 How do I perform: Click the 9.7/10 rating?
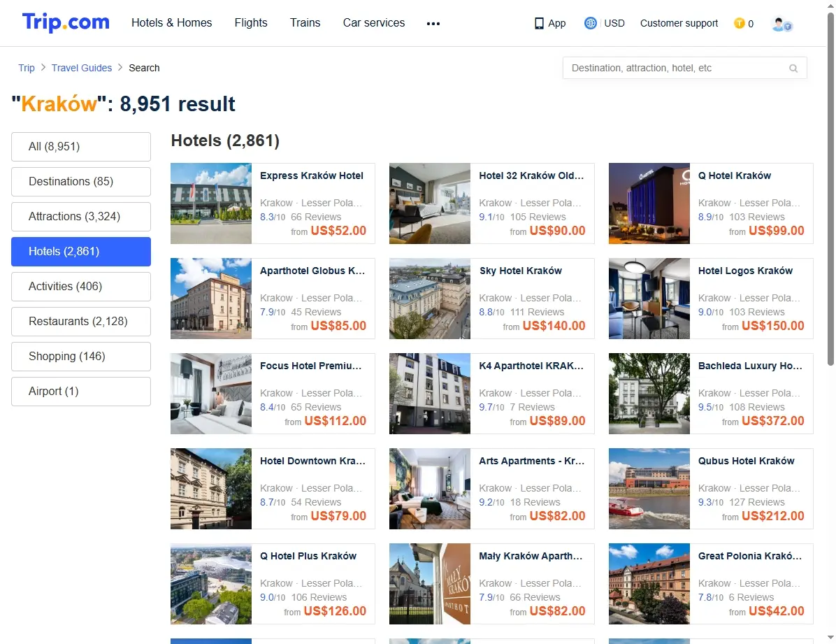(x=491, y=407)
